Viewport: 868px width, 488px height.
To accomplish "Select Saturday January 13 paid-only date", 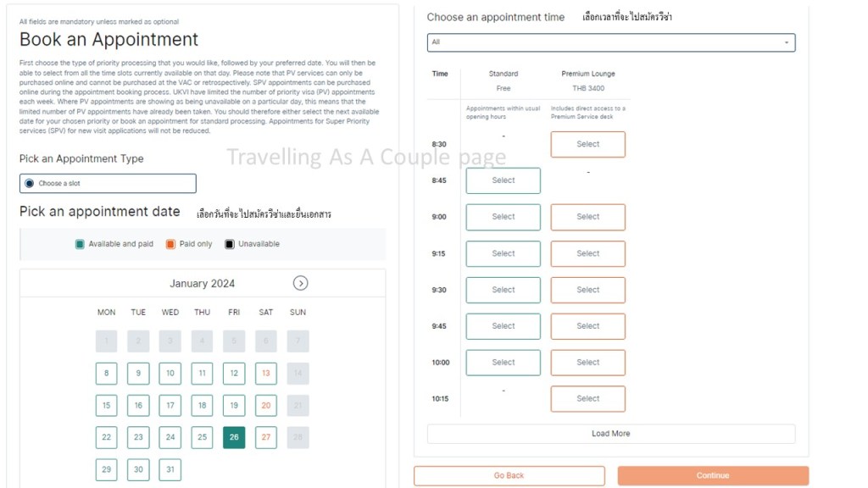I will click(x=266, y=374).
